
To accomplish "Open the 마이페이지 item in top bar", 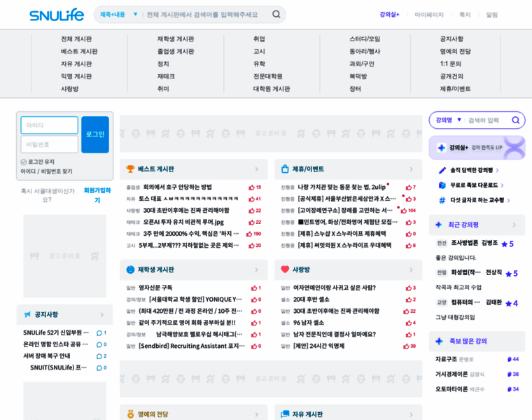I will 429,15.
